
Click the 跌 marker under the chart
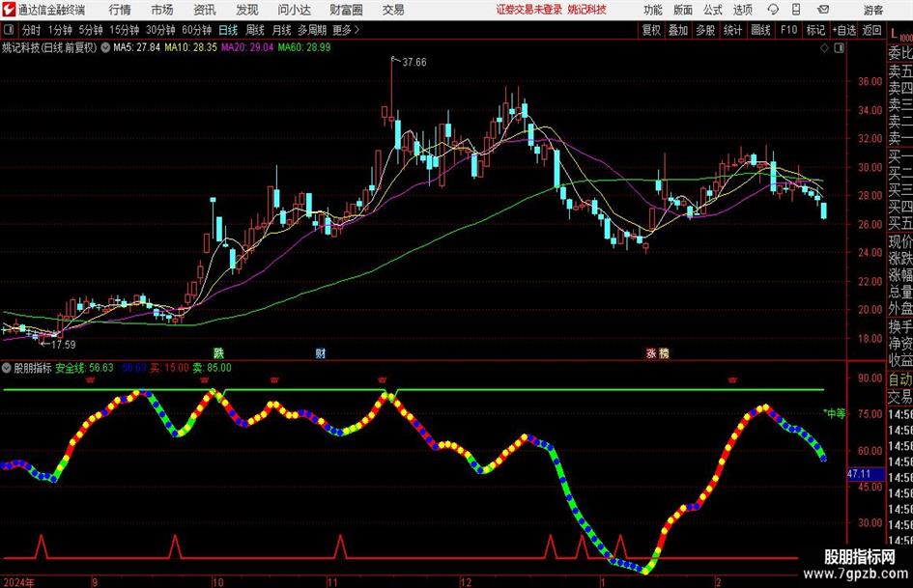[x=218, y=352]
